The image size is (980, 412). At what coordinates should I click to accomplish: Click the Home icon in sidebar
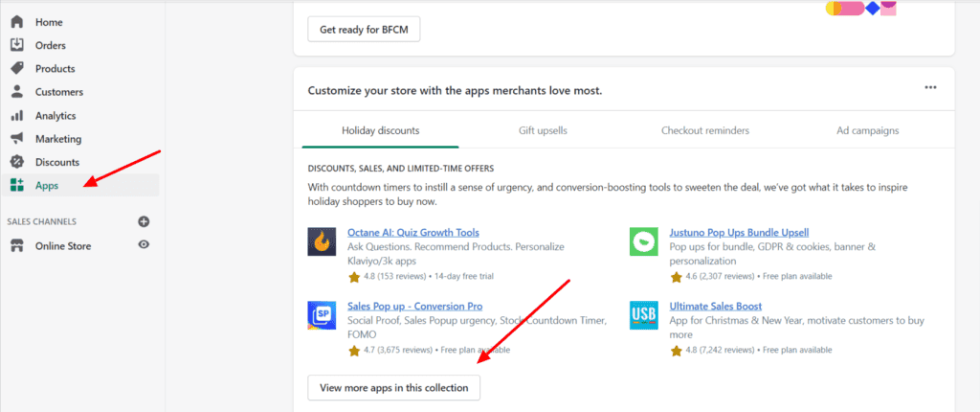pyautogui.click(x=17, y=22)
